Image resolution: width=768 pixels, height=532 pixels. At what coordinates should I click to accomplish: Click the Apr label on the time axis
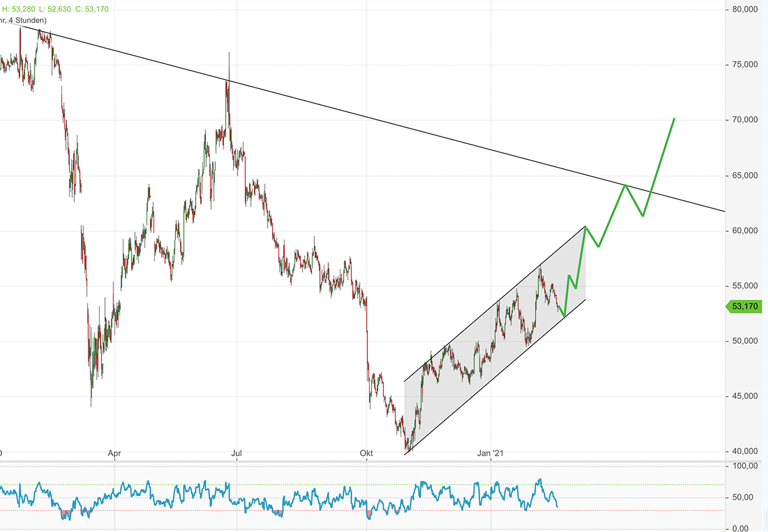click(115, 453)
